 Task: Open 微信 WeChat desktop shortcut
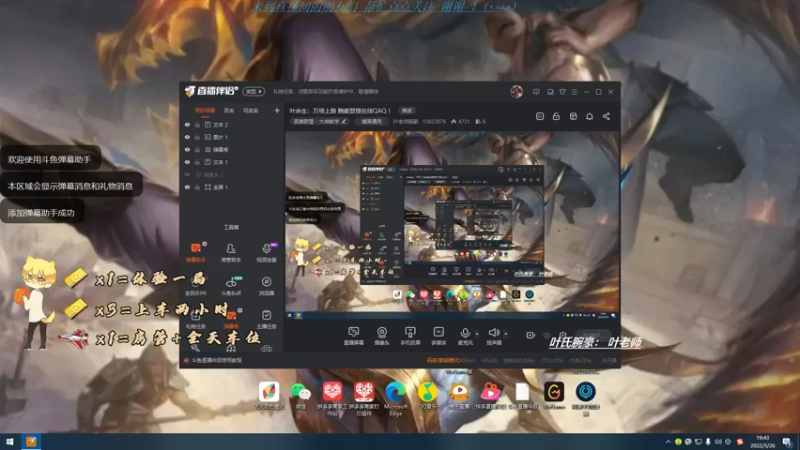(301, 395)
